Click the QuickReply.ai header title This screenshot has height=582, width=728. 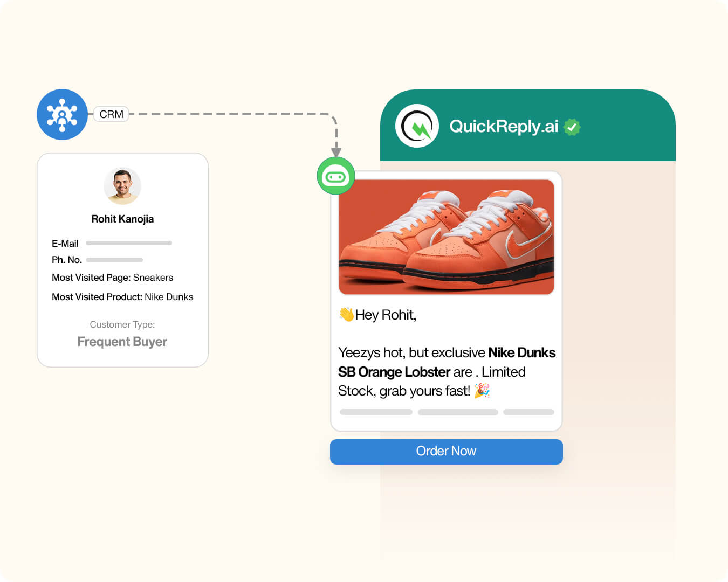(504, 126)
